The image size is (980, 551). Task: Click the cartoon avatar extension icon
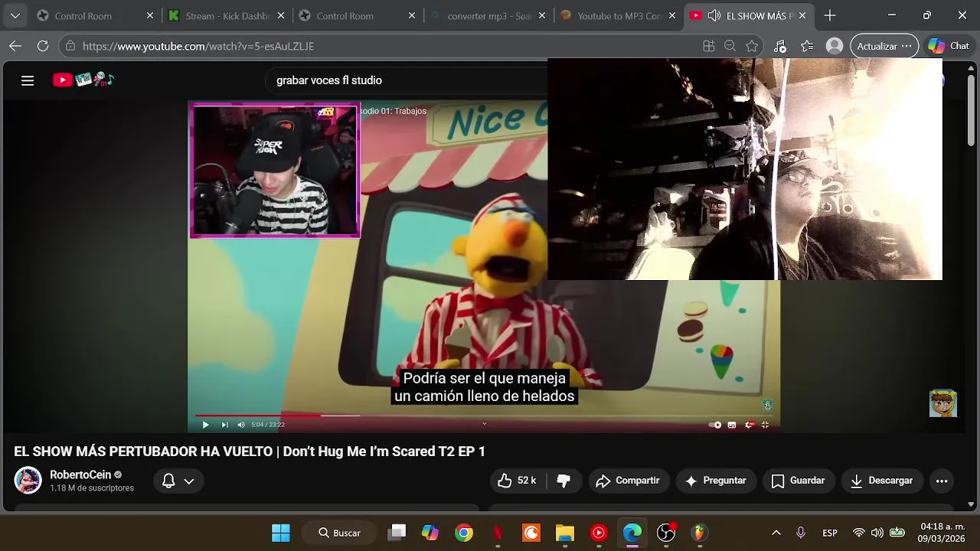pos(942,403)
